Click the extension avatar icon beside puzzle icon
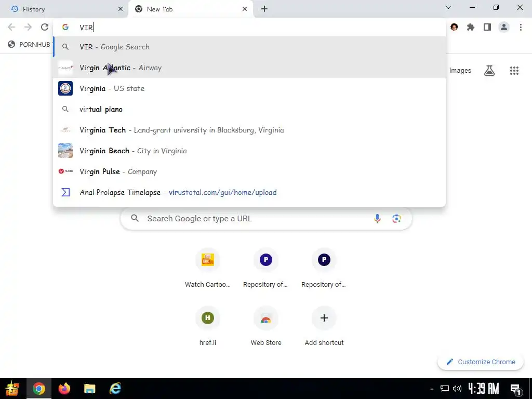532x399 pixels. [x=454, y=27]
